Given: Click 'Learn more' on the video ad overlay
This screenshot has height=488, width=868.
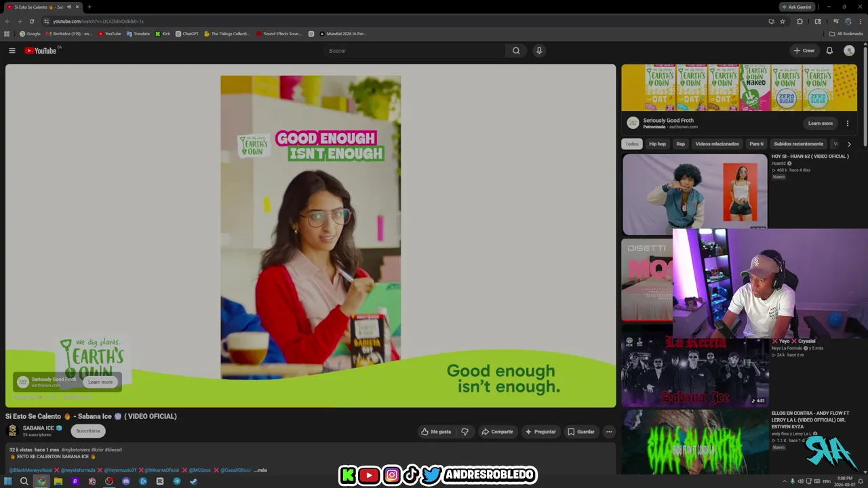Looking at the screenshot, I should 100,382.
